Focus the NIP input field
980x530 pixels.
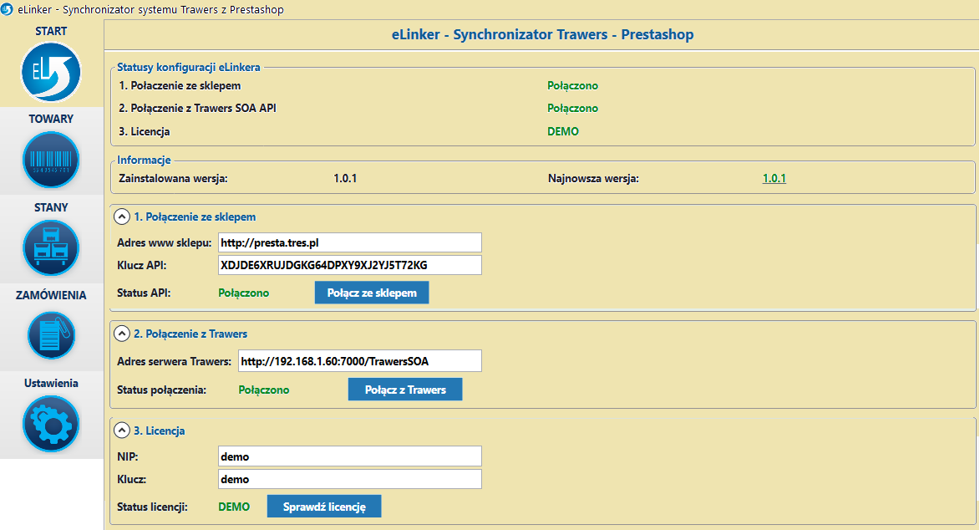coord(350,456)
